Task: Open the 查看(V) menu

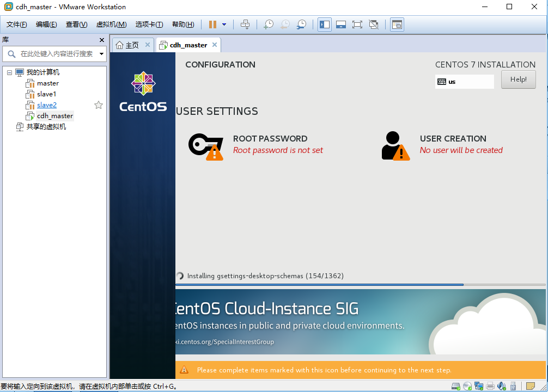Action: click(x=76, y=24)
